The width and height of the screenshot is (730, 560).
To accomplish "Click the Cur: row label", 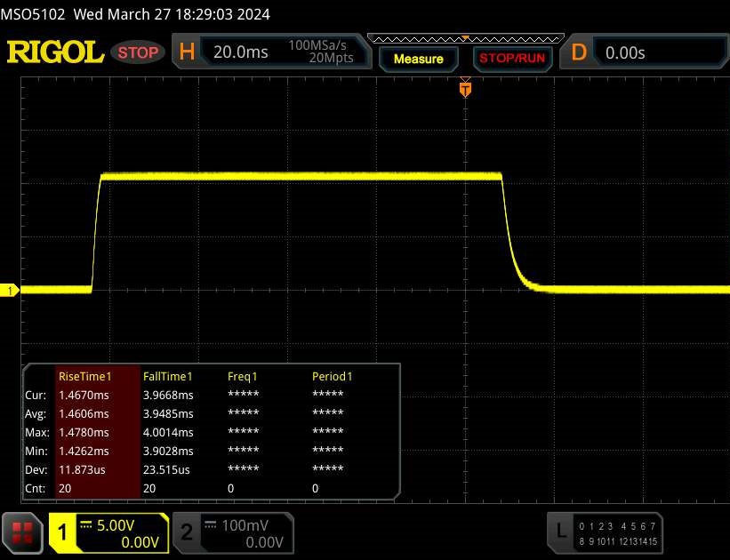I will point(36,396).
